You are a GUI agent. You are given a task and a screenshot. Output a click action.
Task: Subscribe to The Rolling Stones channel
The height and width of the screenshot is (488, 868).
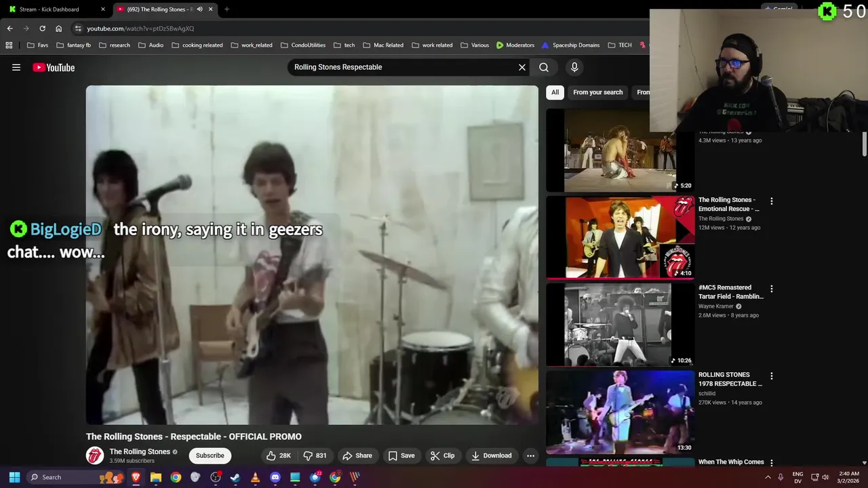210,455
